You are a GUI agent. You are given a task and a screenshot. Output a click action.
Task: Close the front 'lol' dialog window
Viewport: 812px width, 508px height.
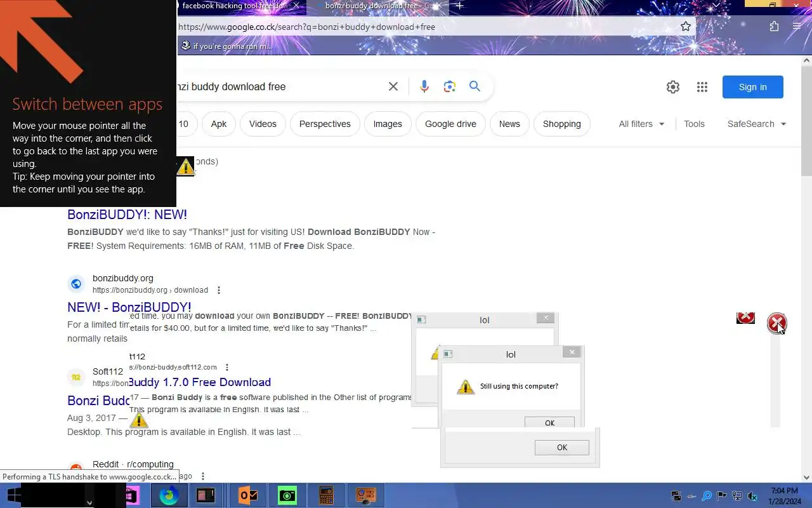click(x=572, y=352)
